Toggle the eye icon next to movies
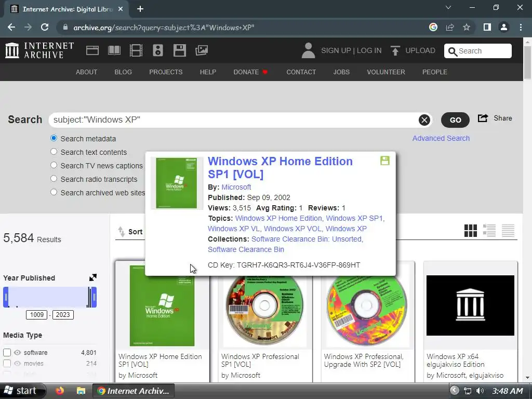 [x=17, y=363]
